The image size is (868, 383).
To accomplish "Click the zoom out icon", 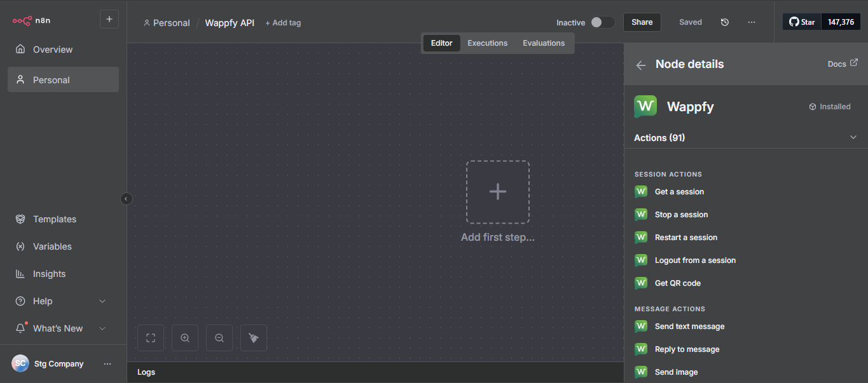I will tap(219, 338).
